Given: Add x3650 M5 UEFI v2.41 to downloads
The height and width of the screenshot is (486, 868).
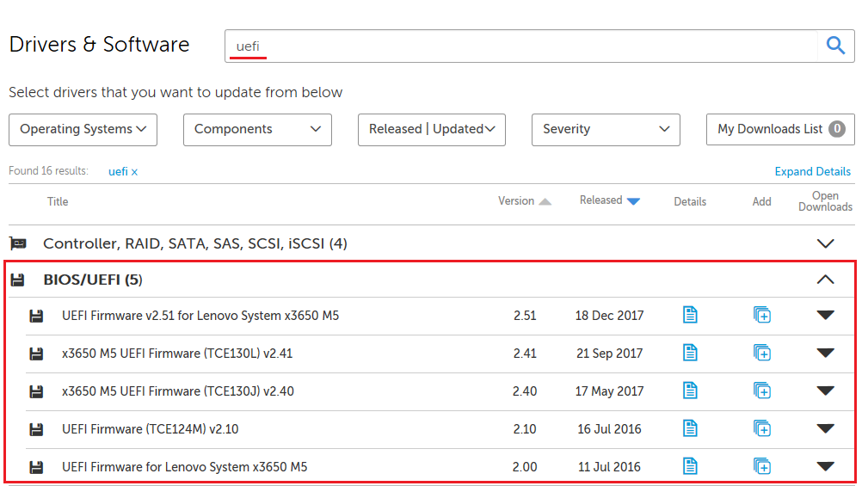Looking at the screenshot, I should pos(761,353).
